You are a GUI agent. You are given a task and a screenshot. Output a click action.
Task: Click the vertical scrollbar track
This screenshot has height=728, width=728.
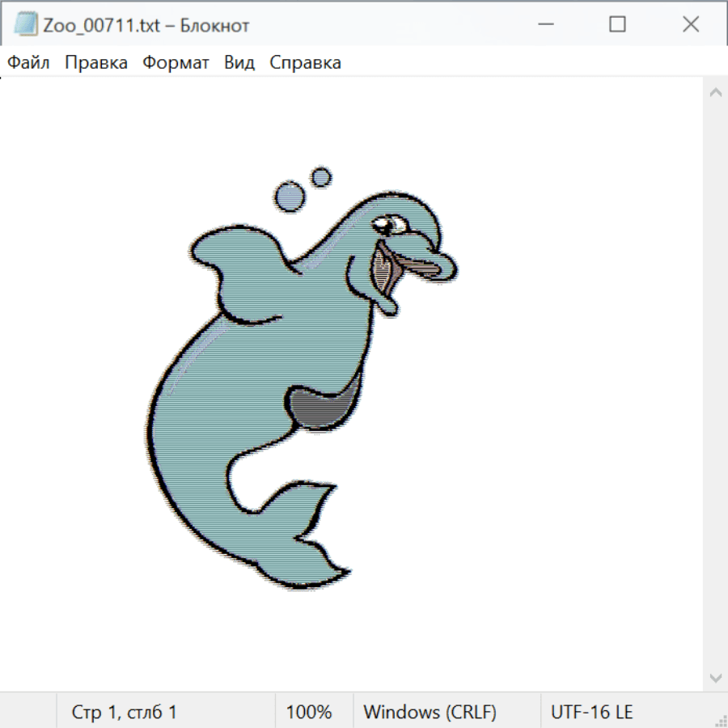click(715, 384)
